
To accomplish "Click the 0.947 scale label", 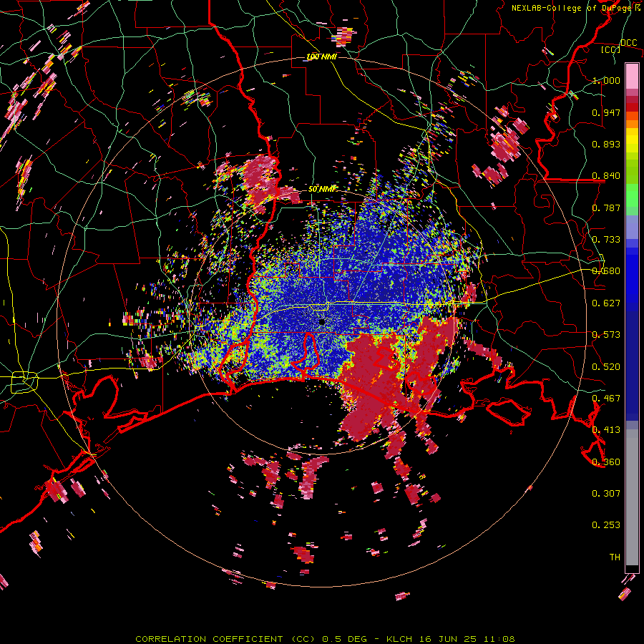I will point(606,112).
